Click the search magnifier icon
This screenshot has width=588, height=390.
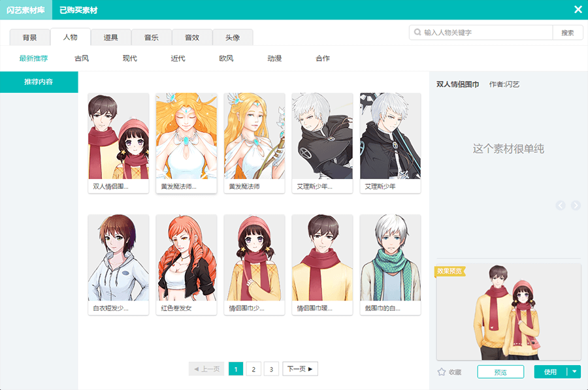click(417, 32)
